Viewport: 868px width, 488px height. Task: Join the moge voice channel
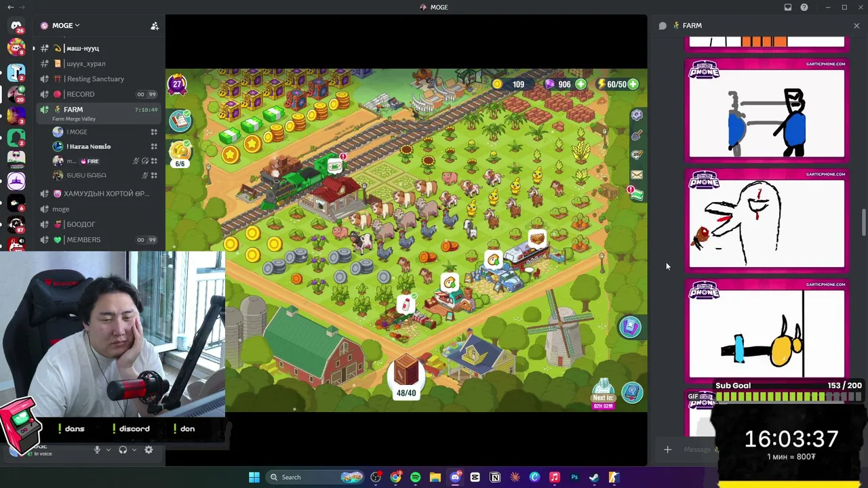pyautogui.click(x=98, y=209)
